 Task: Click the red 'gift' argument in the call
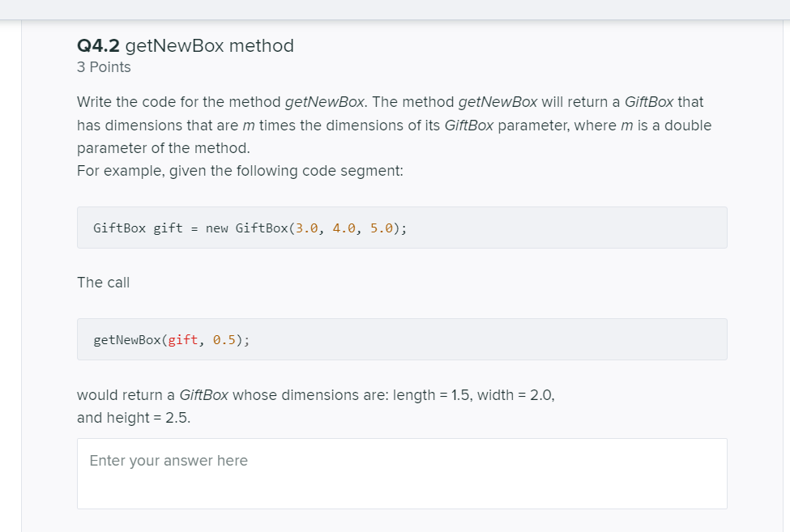[183, 340]
